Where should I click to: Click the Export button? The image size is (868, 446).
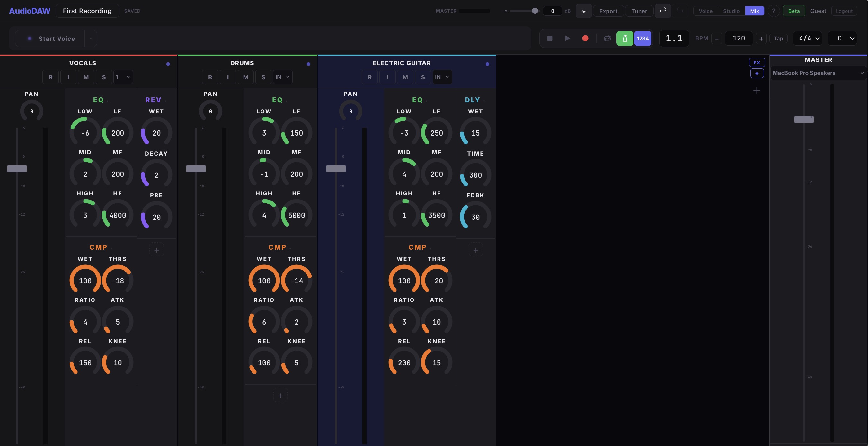[608, 11]
